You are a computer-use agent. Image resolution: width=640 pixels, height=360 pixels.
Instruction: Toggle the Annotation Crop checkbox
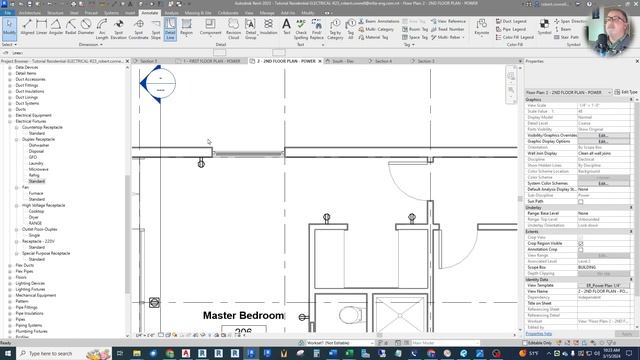coord(580,249)
